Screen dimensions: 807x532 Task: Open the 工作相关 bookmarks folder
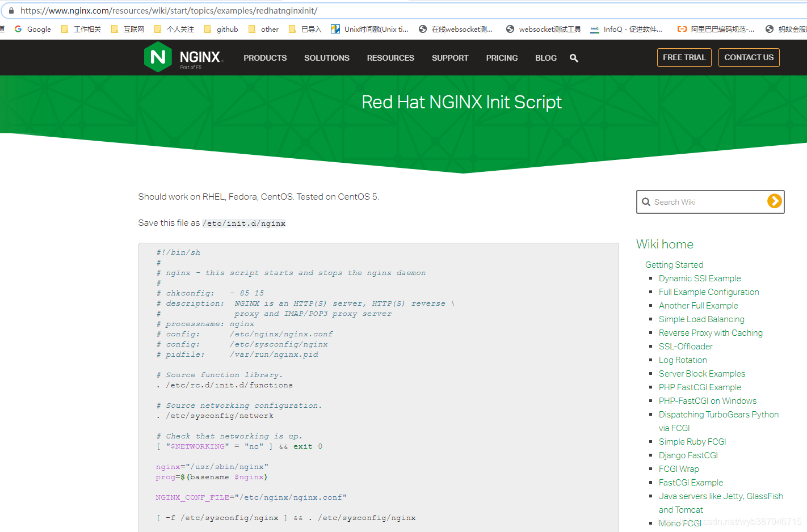click(81, 29)
